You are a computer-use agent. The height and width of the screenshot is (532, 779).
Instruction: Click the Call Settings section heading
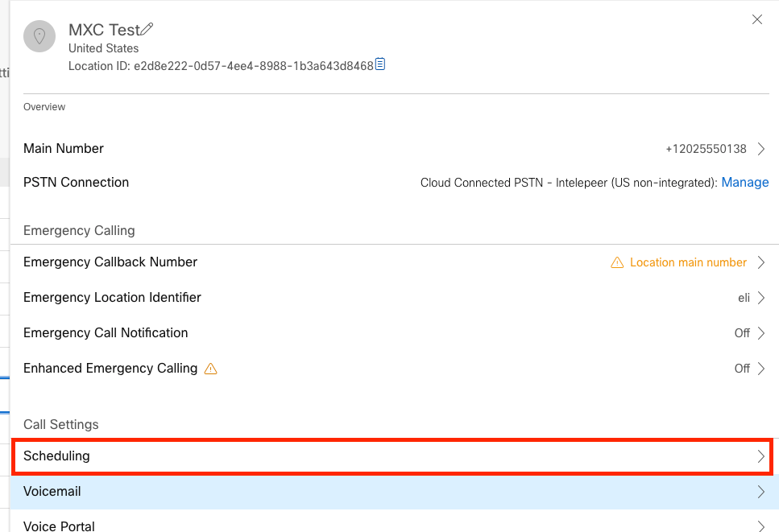60,425
